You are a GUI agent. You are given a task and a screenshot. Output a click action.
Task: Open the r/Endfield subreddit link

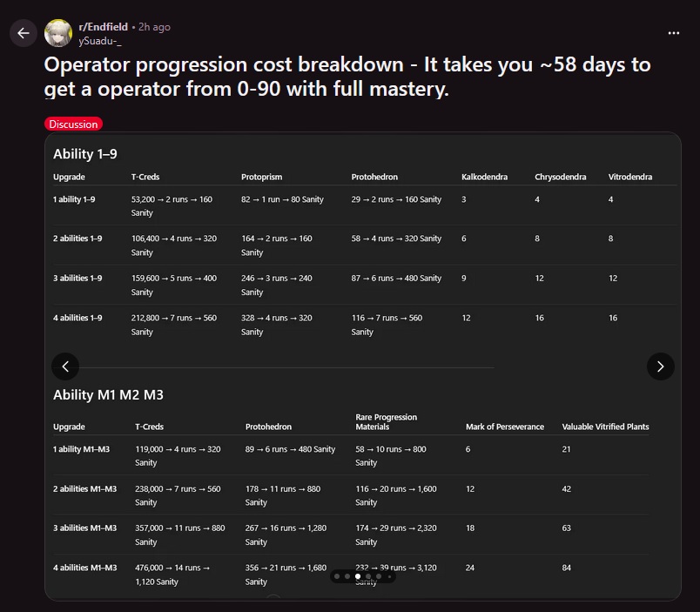(x=103, y=27)
